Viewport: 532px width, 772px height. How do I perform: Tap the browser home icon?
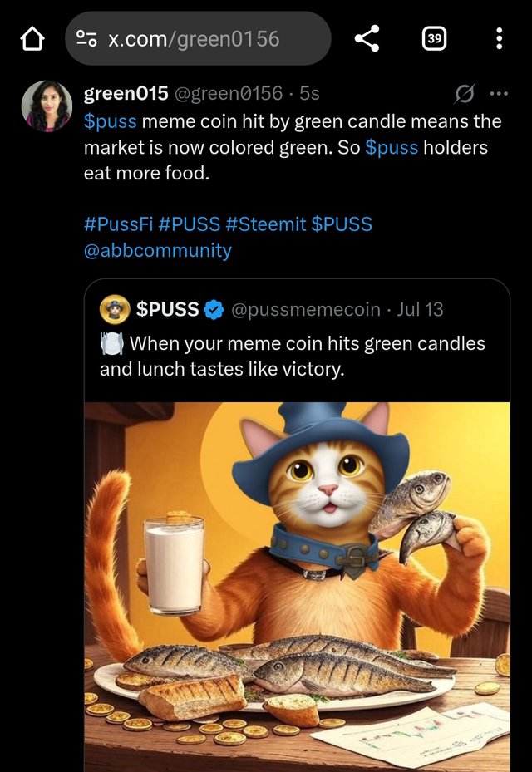(x=32, y=39)
